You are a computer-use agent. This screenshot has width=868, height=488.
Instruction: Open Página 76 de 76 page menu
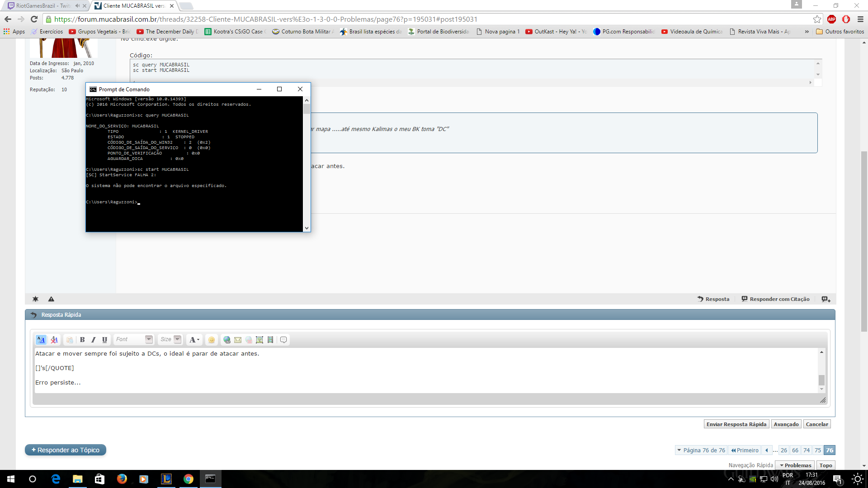[x=701, y=450]
